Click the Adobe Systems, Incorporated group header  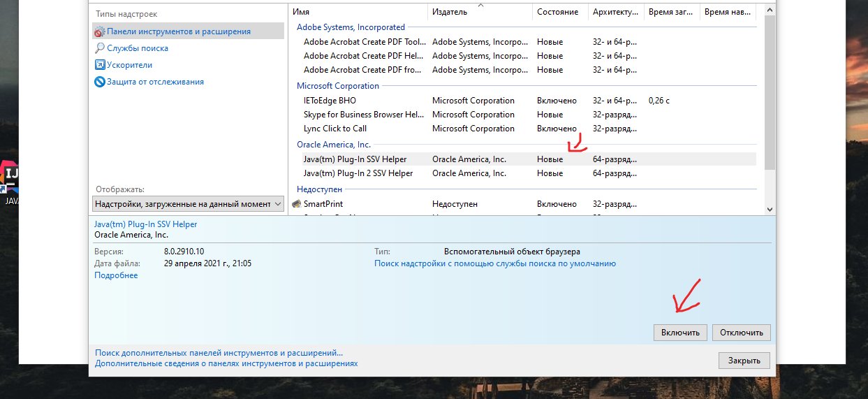(351, 27)
